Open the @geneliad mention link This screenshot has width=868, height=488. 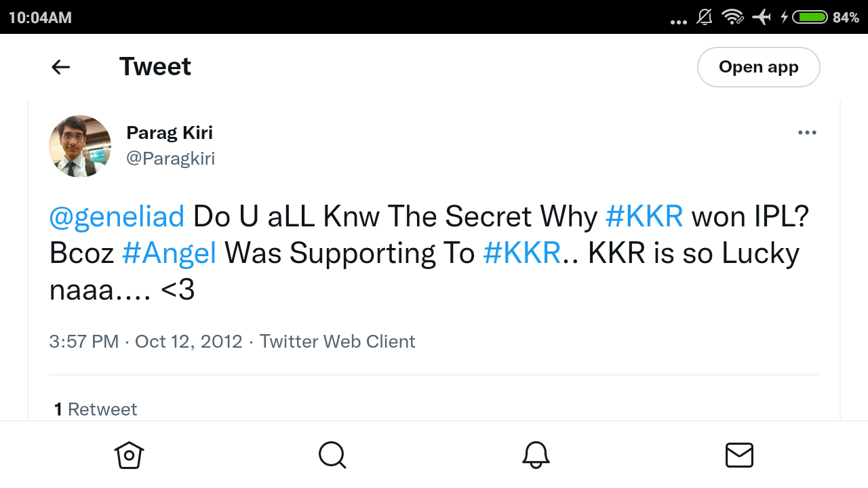pyautogui.click(x=117, y=217)
